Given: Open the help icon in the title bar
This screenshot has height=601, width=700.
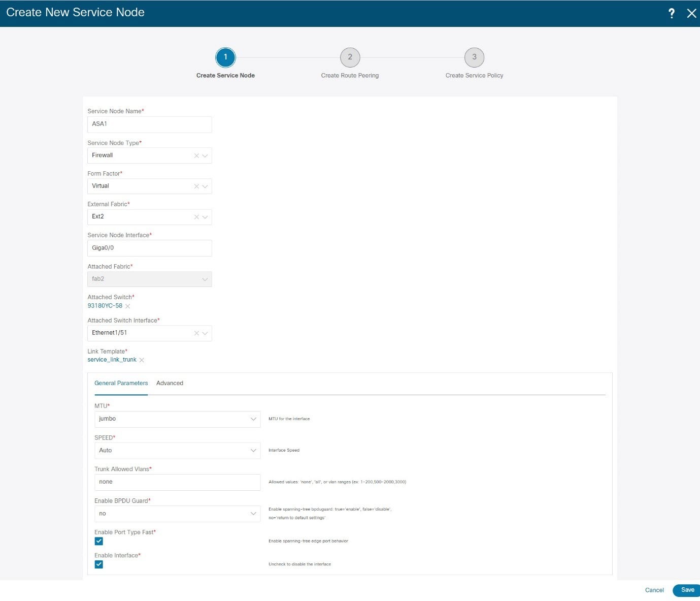Looking at the screenshot, I should (x=671, y=13).
